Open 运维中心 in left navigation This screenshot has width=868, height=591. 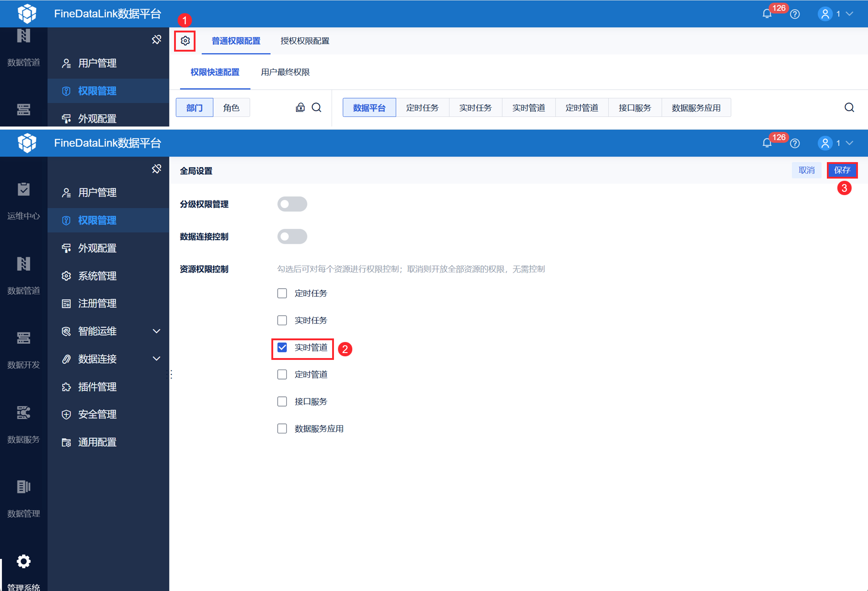24,201
